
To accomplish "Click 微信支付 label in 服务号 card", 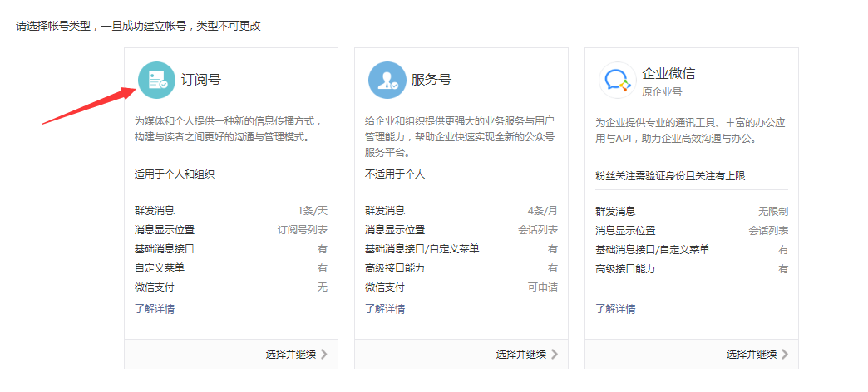I will tap(385, 287).
